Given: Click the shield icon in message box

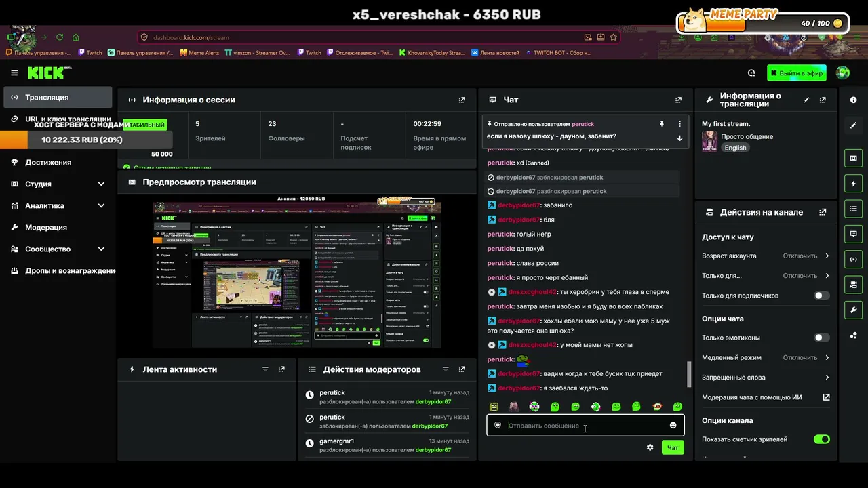Looking at the screenshot, I should pos(497,425).
